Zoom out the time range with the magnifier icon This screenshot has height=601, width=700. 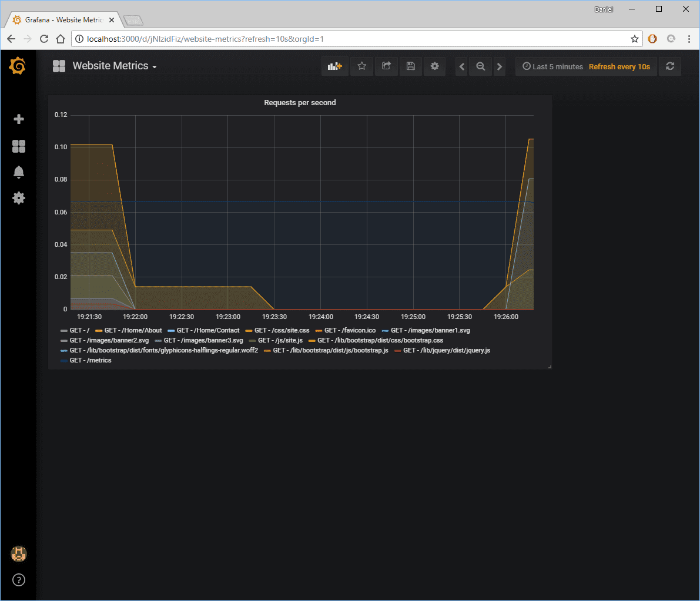pyautogui.click(x=480, y=66)
